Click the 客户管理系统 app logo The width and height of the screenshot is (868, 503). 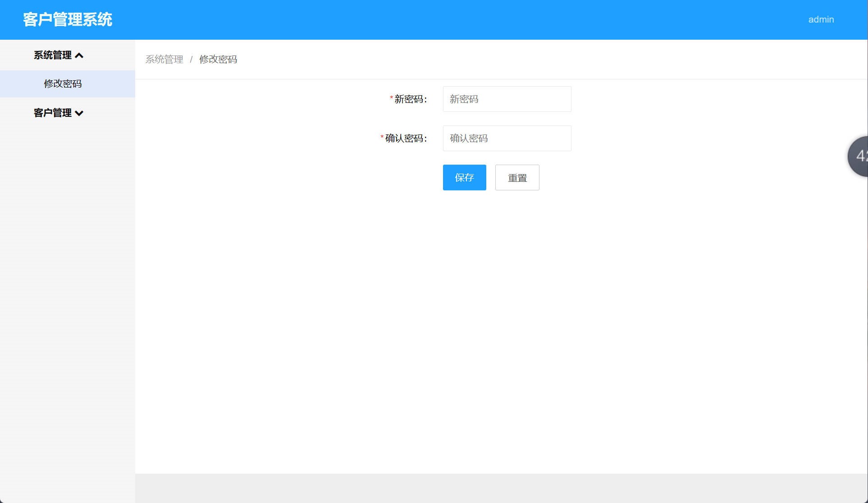click(x=68, y=19)
